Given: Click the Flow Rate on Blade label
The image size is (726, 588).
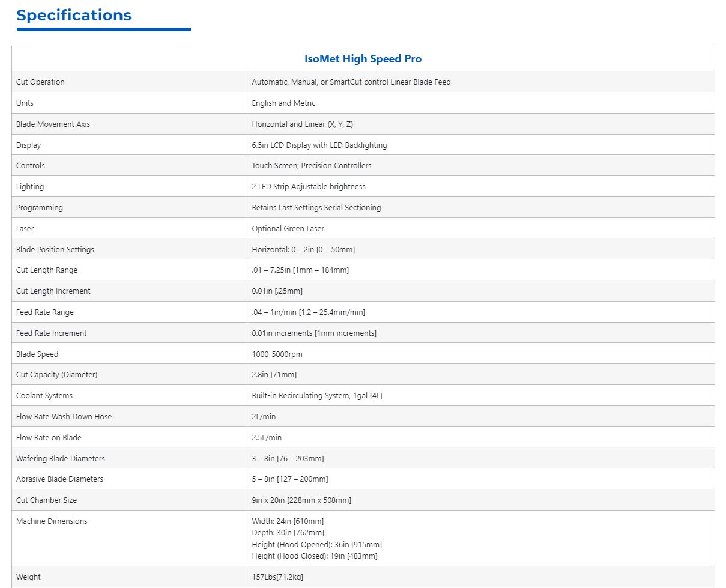Looking at the screenshot, I should click(x=49, y=438).
